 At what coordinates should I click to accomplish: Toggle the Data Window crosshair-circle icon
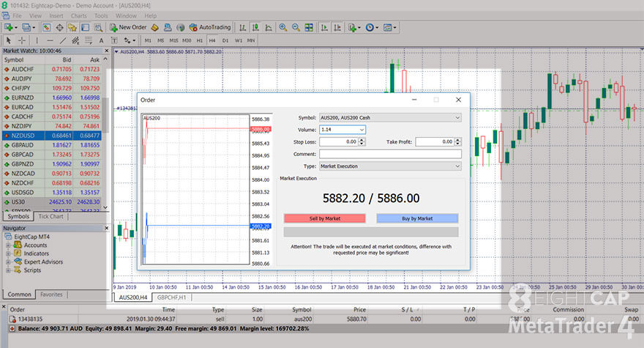click(x=59, y=28)
